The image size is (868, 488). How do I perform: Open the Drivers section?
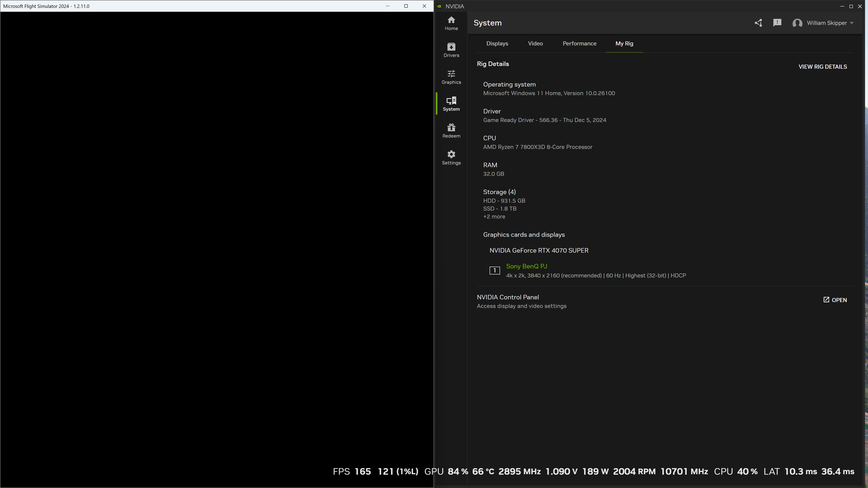tap(451, 50)
